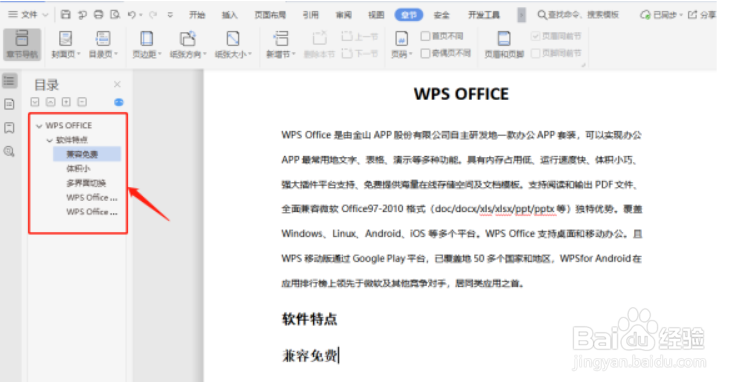Select the 多界面切换 outline entry
The width and height of the screenshot is (747, 388).
pyautogui.click(x=86, y=183)
